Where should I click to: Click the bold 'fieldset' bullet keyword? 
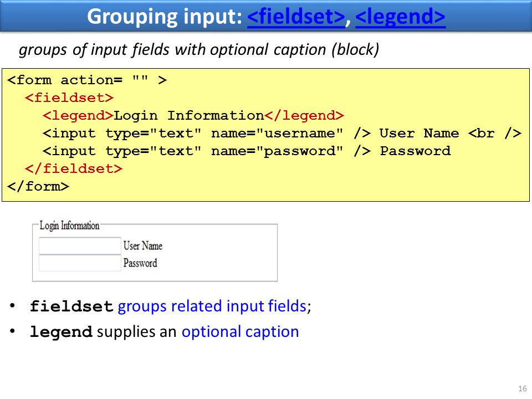tap(71, 306)
